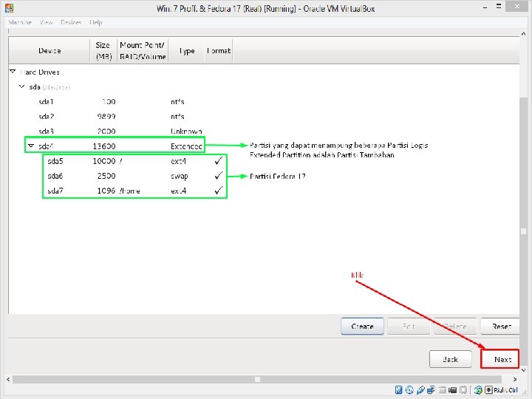This screenshot has width=532, height=399.
Task: Click the 9899 size value
Action: [x=106, y=117]
